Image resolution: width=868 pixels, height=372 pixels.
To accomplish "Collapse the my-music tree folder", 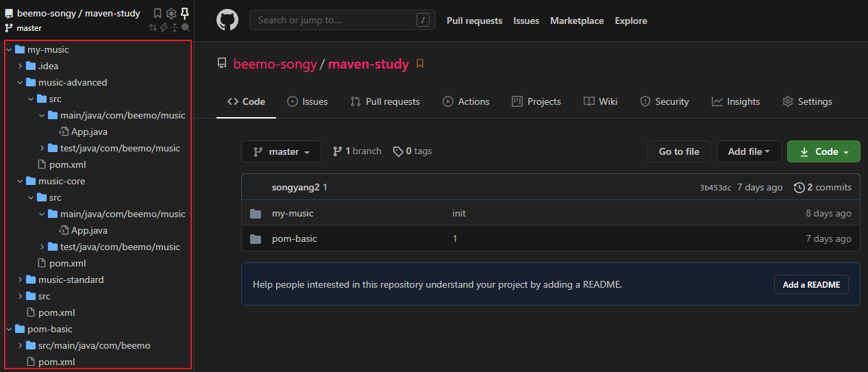I will click(9, 49).
